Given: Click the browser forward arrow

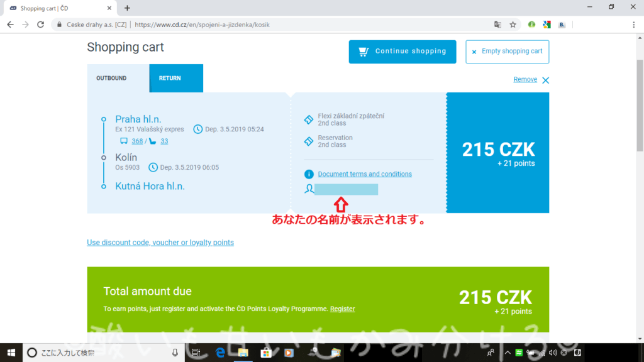Looking at the screenshot, I should (25, 25).
